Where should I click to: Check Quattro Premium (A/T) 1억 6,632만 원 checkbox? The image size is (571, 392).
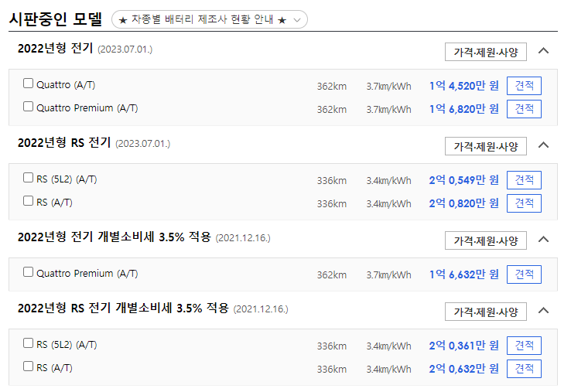pyautogui.click(x=28, y=272)
